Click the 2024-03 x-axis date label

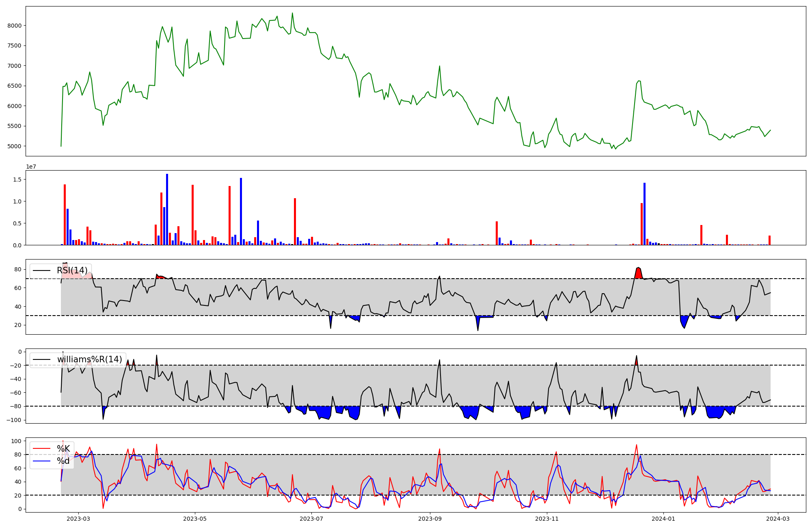coord(778,518)
